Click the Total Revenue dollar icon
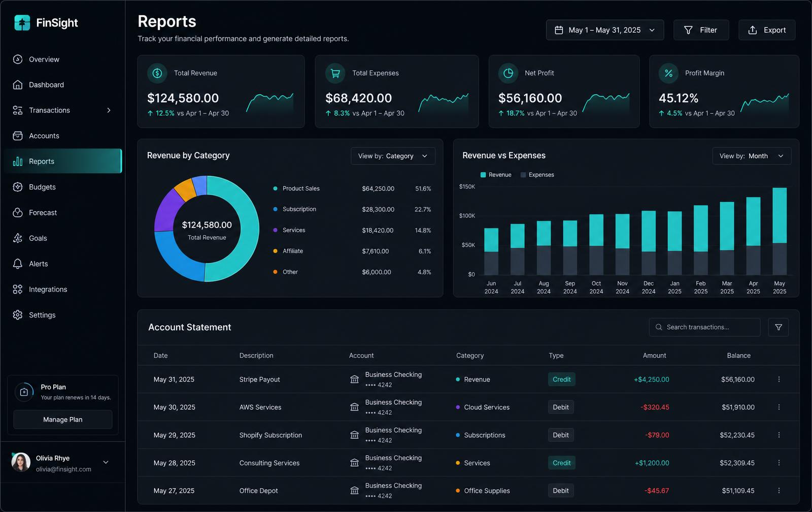The image size is (812, 512). [157, 73]
